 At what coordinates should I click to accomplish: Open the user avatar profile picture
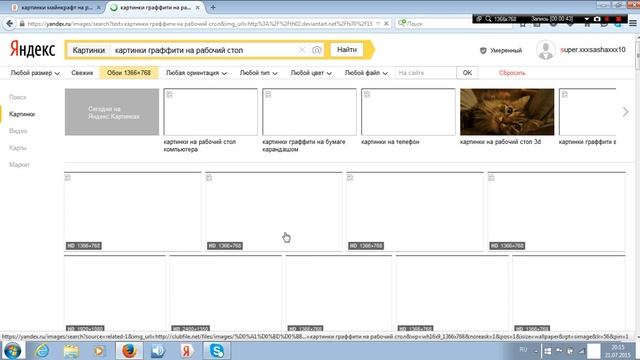click(546, 50)
